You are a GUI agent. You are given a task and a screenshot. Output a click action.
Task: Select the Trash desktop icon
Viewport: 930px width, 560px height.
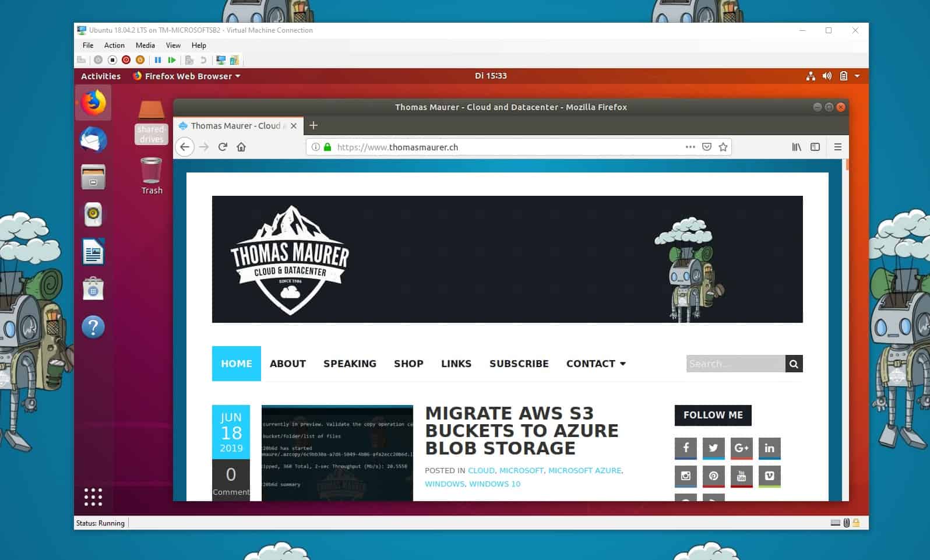[152, 176]
